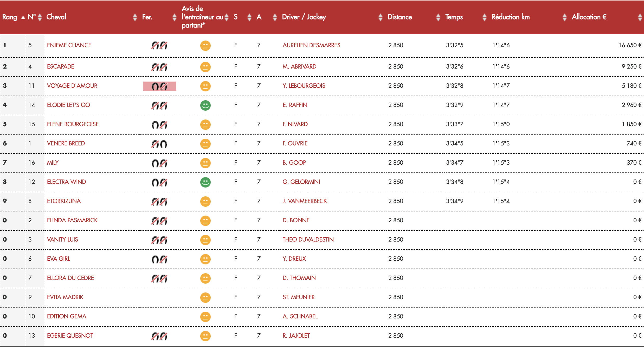Click horseshoe icons in ELODIE LET'S GO row
The width and height of the screenshot is (644, 347).
(159, 105)
